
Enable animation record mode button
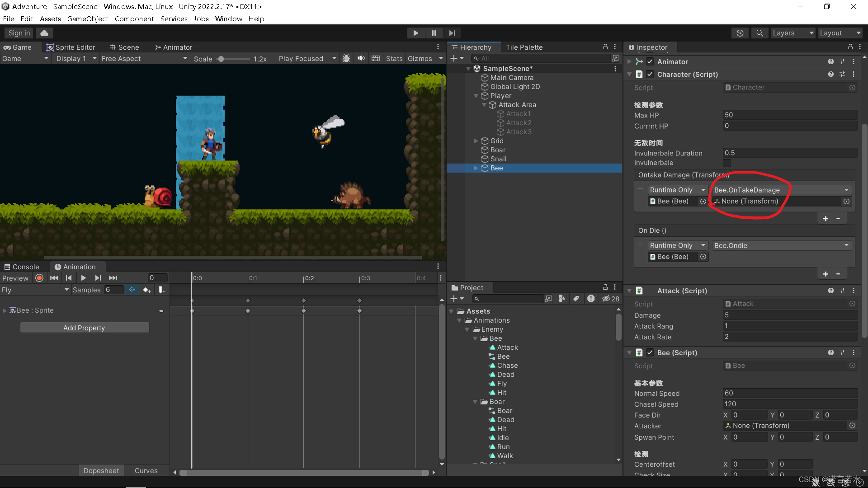click(39, 278)
